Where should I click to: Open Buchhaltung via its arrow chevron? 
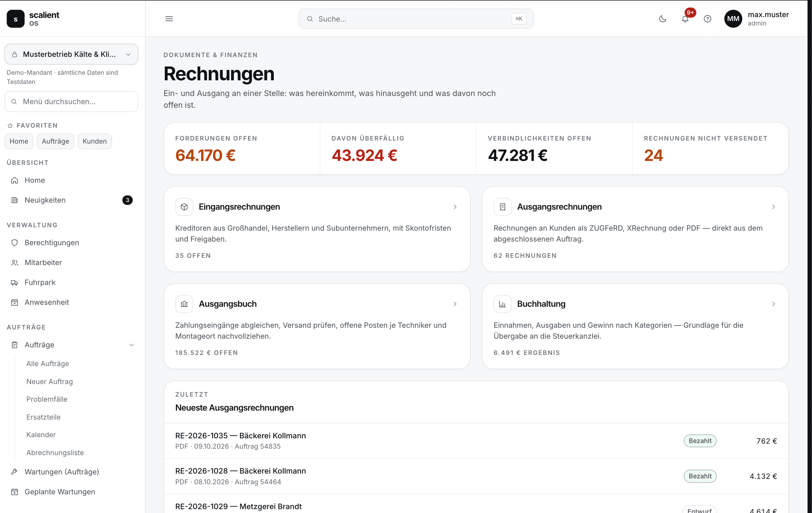(x=773, y=304)
